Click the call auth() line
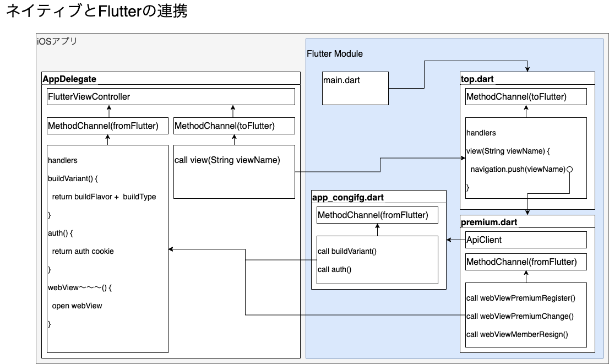This screenshot has height=364, width=609. pyautogui.click(x=334, y=270)
